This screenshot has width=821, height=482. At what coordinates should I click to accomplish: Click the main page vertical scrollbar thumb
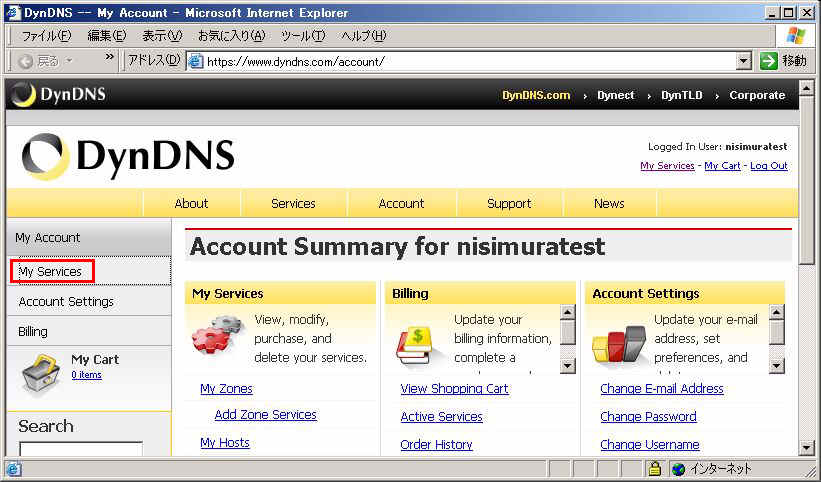click(806, 180)
